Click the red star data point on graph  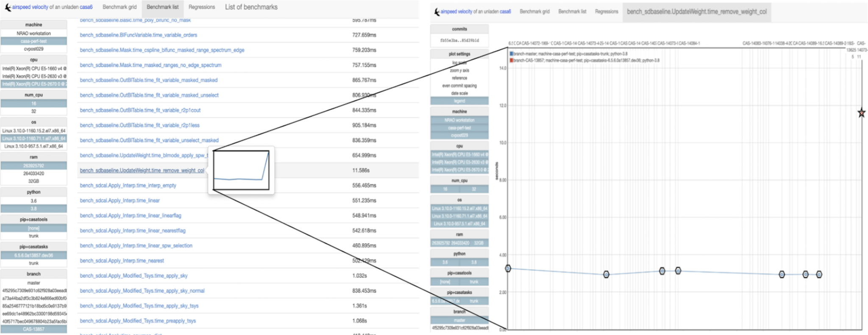(x=861, y=113)
